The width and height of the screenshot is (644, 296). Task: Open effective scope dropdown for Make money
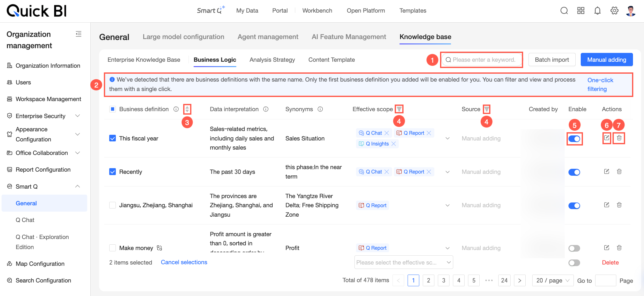click(448, 248)
